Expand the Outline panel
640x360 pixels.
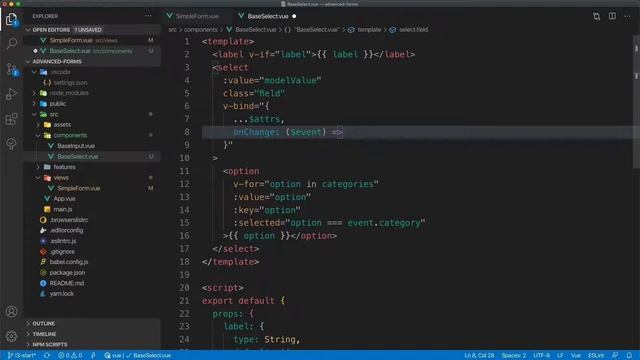tap(92, 323)
